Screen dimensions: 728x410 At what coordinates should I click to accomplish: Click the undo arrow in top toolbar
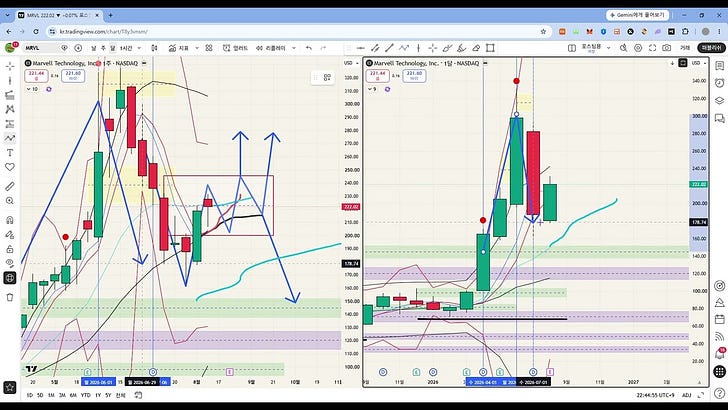(309, 48)
